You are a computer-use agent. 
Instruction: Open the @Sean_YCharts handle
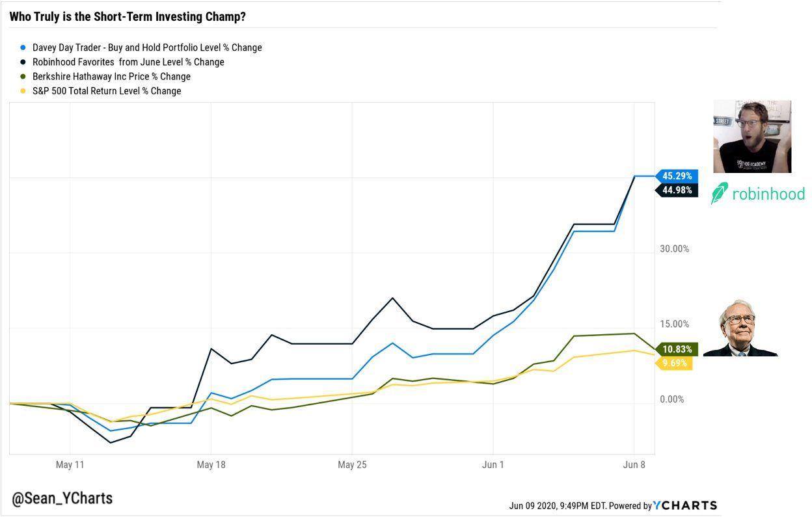coord(62,499)
